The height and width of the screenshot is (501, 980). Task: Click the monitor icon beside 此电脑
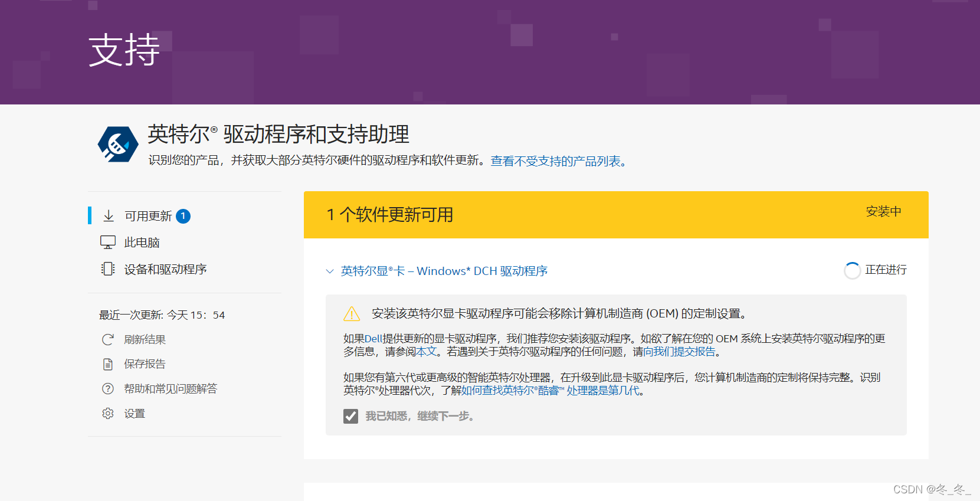click(x=108, y=242)
